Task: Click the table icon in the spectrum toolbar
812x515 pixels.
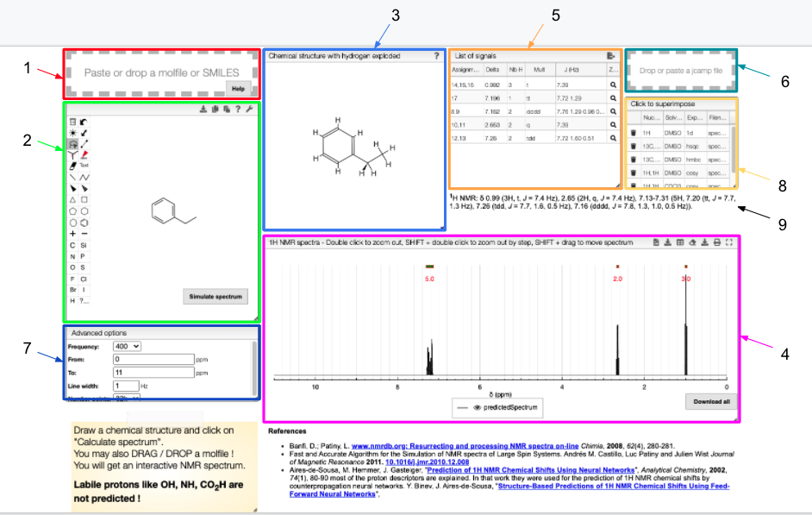Action: click(680, 242)
